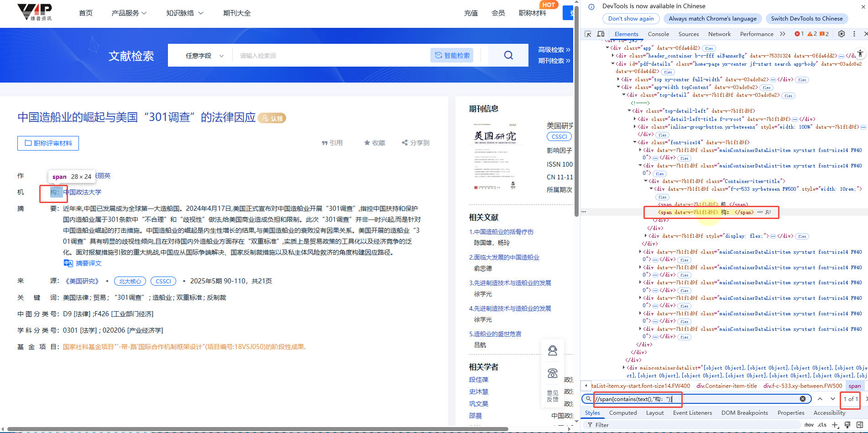Toggle the :hov element state panel
The width and height of the screenshot is (868, 433).
pos(809,425)
